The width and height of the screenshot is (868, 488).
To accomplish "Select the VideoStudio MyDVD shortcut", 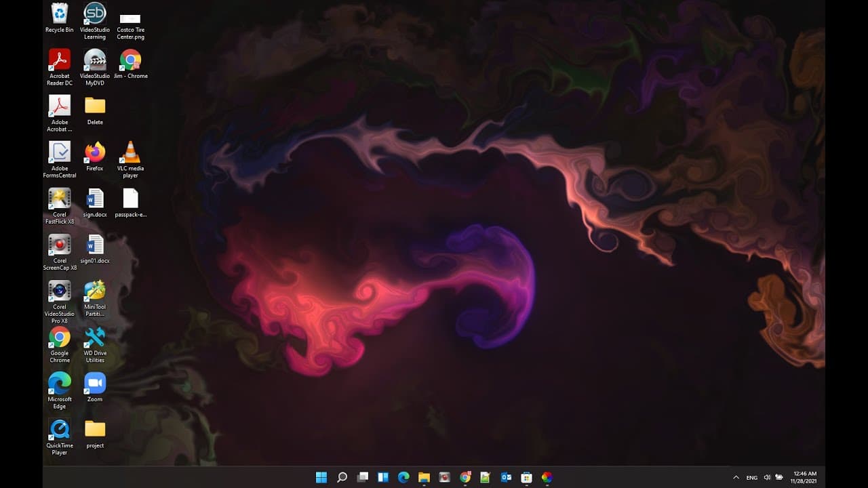I will pos(95,67).
